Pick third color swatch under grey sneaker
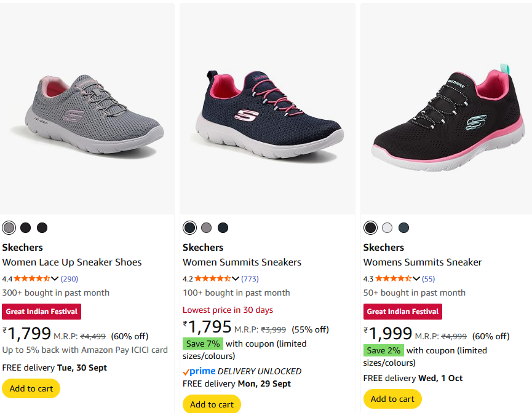The height and width of the screenshot is (413, 532). [x=42, y=228]
